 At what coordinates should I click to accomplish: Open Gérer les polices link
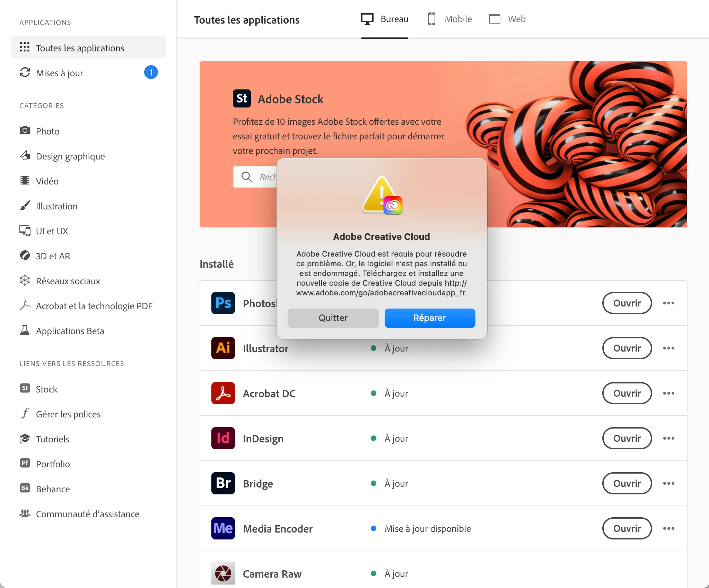68,414
